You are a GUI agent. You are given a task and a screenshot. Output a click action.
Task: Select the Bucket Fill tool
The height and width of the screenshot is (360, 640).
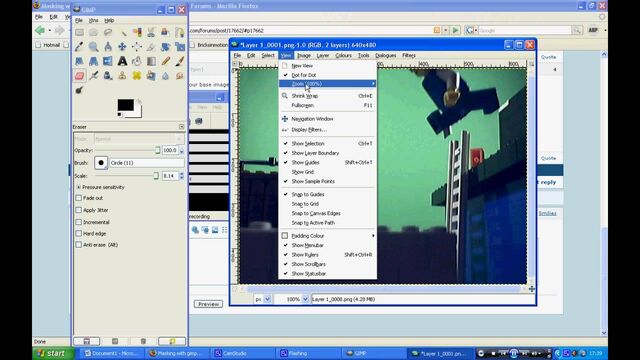pos(137,61)
